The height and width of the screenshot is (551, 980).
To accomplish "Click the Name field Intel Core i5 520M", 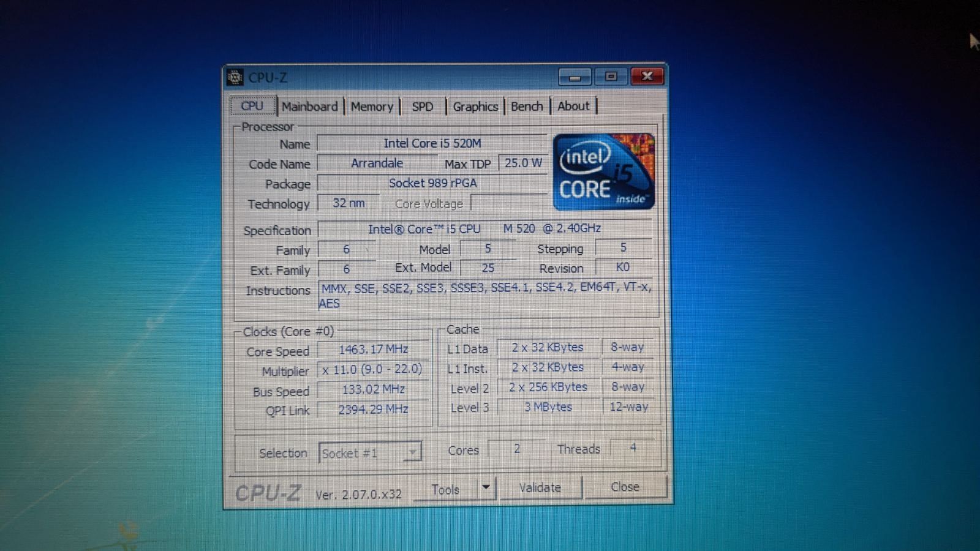I will [x=432, y=143].
